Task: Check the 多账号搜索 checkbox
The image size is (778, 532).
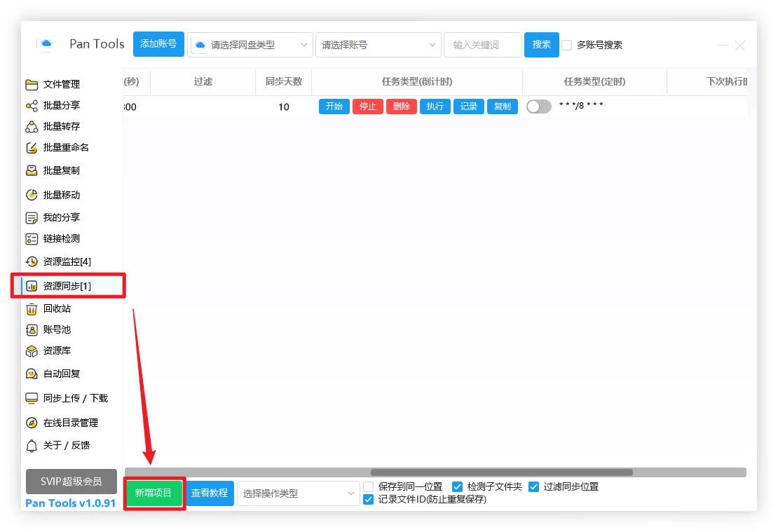Action: (x=567, y=45)
